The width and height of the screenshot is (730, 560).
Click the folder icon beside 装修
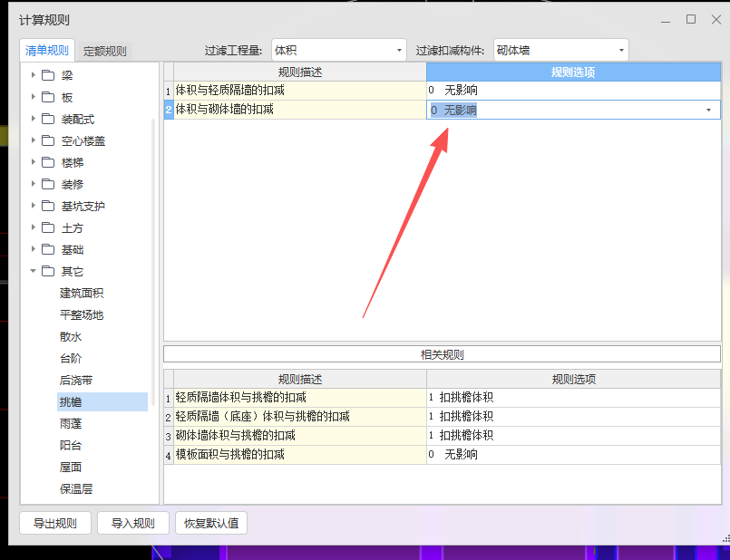coord(47,184)
